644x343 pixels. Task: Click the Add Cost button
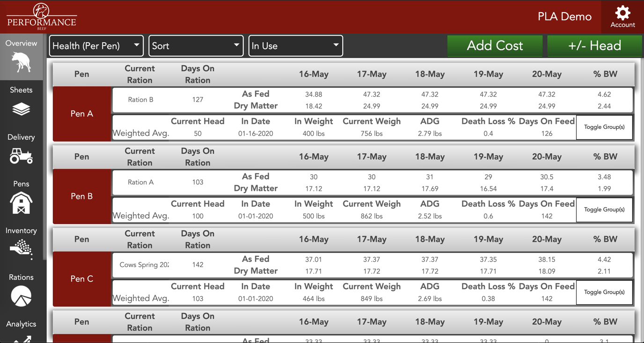[x=495, y=46]
